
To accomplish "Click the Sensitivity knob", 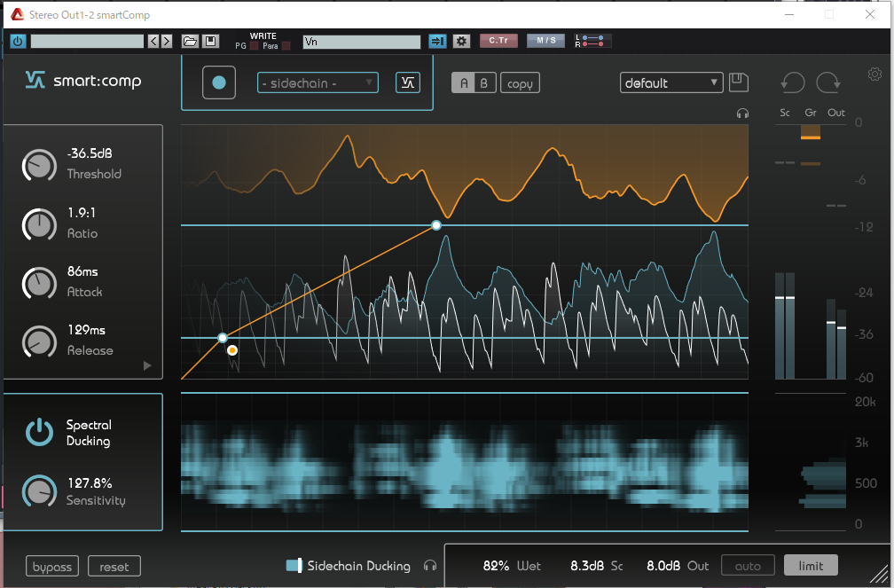I will pos(39,491).
